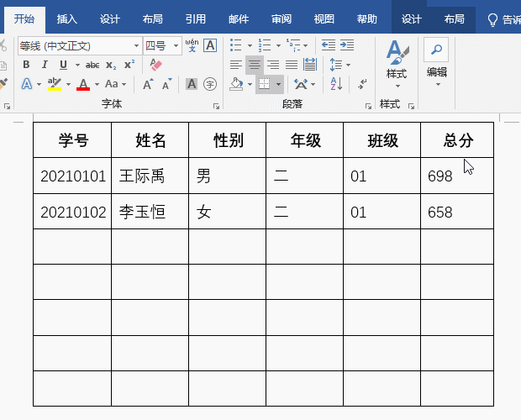Clear all formatting with eraser icon
This screenshot has height=420, width=521.
click(155, 65)
